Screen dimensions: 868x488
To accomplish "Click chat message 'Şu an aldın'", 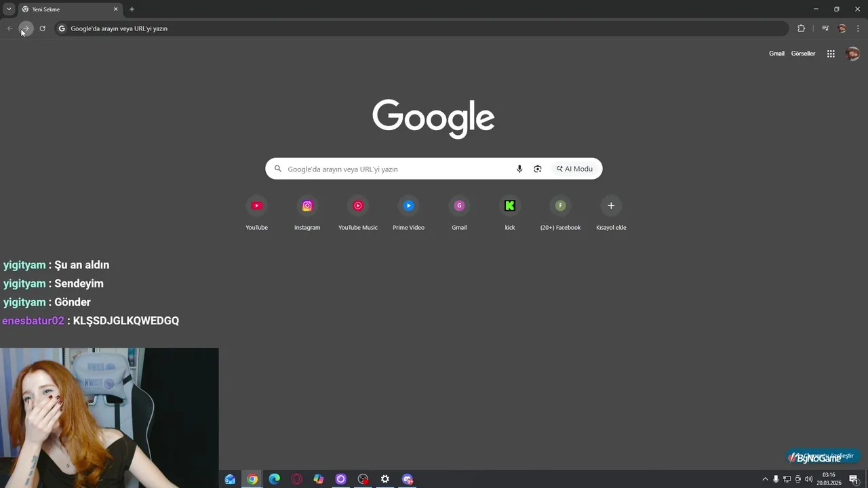I will pos(81,265).
